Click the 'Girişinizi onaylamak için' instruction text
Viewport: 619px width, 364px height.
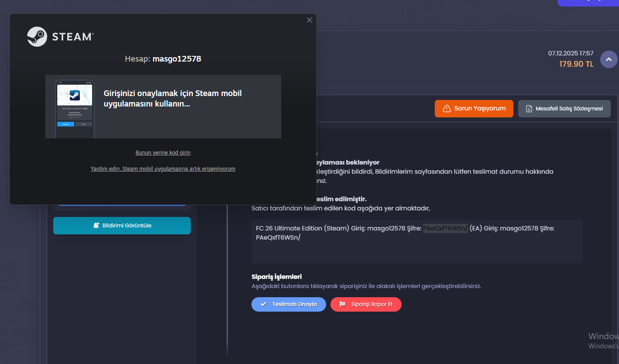[x=173, y=99]
